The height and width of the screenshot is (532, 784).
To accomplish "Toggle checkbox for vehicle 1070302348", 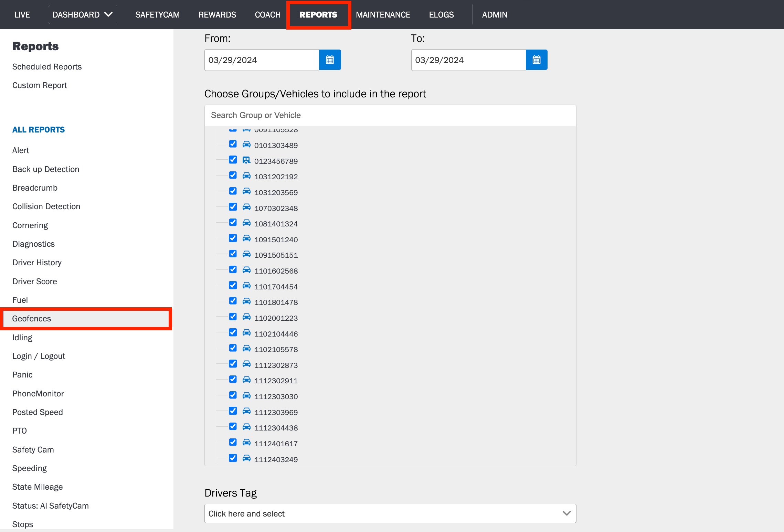I will pyautogui.click(x=233, y=207).
